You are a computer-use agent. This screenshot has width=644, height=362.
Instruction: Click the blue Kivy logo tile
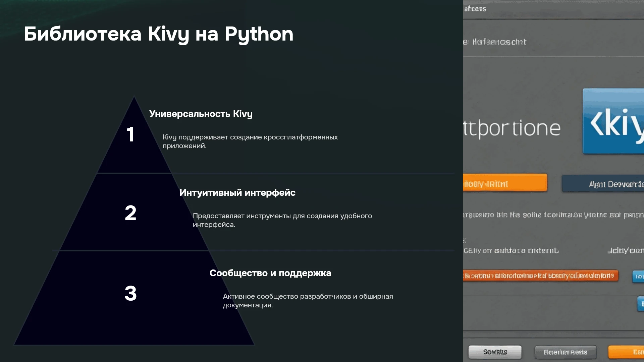coord(613,121)
